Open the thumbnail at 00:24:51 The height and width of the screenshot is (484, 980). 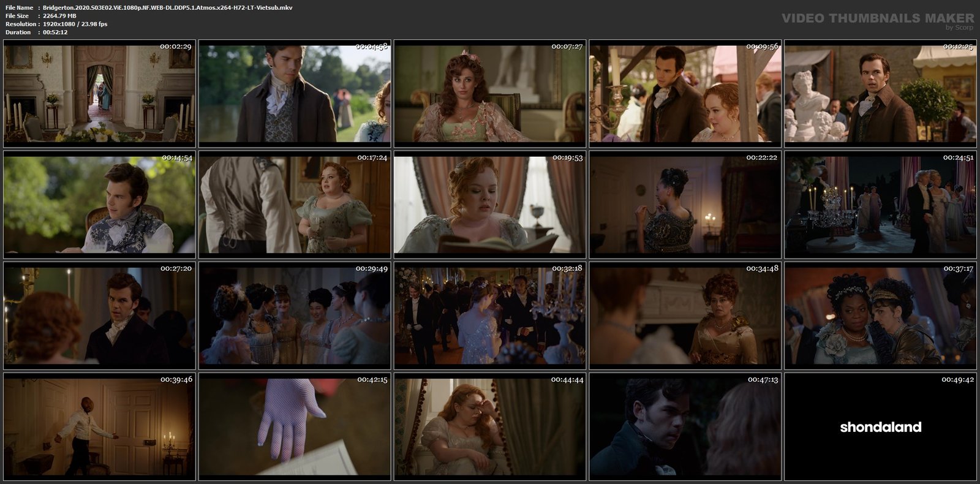(x=881, y=205)
